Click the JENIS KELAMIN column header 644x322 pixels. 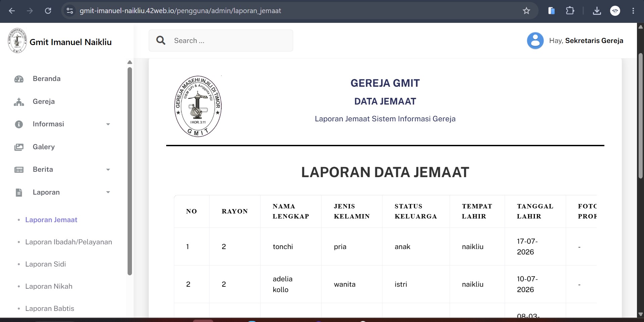tap(352, 211)
